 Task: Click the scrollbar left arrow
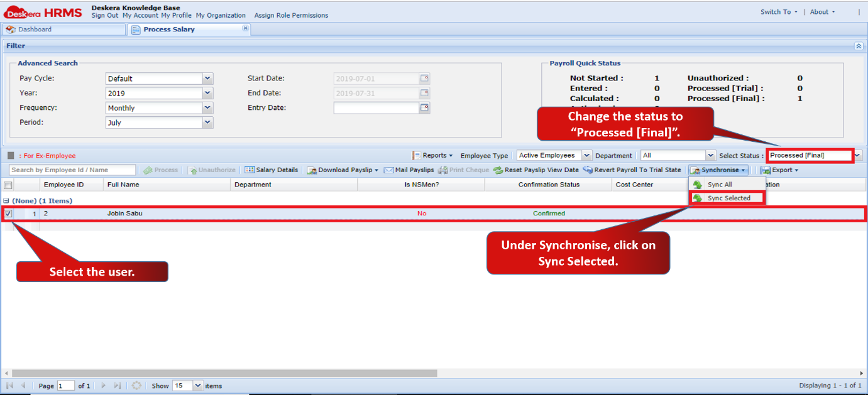click(x=6, y=373)
